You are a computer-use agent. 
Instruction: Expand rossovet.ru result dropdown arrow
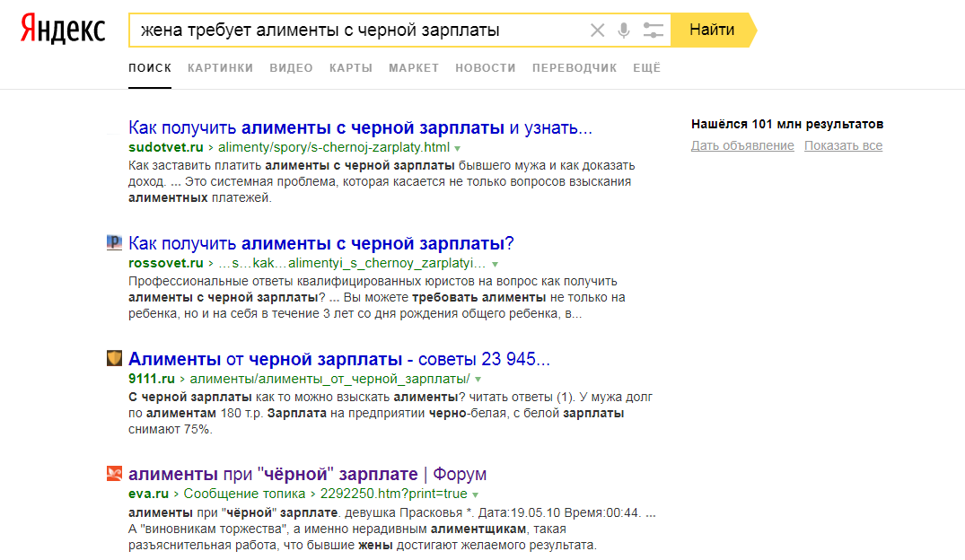[495, 264]
